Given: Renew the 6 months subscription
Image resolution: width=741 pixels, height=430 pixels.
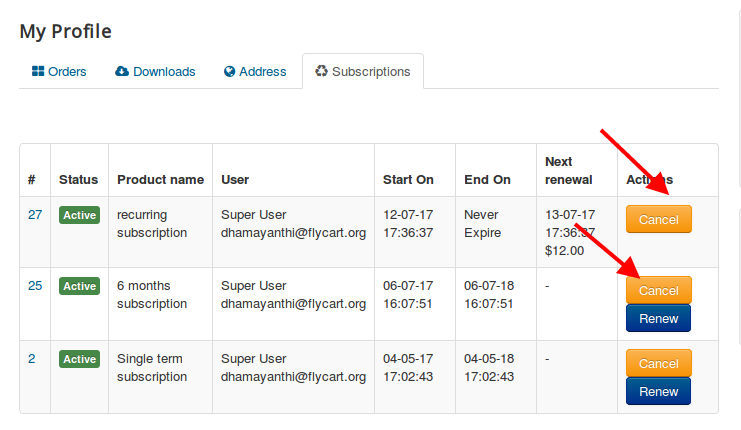Looking at the screenshot, I should pyautogui.click(x=658, y=319).
